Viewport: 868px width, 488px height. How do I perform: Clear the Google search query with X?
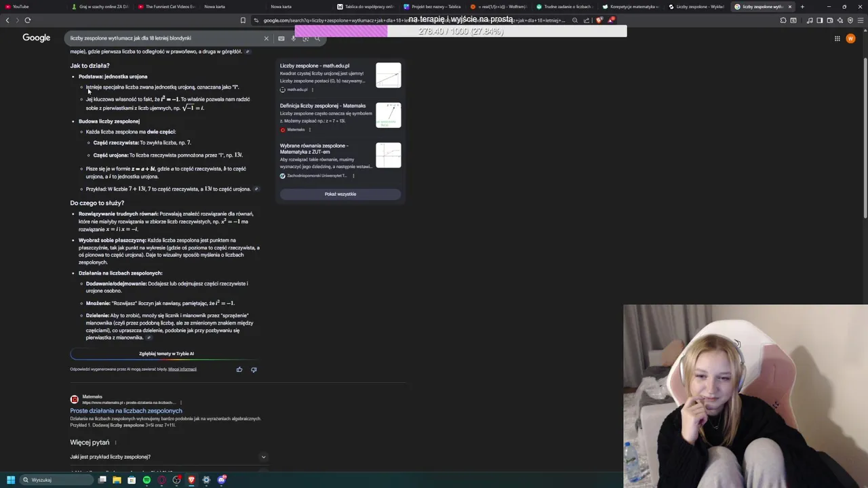(x=266, y=39)
